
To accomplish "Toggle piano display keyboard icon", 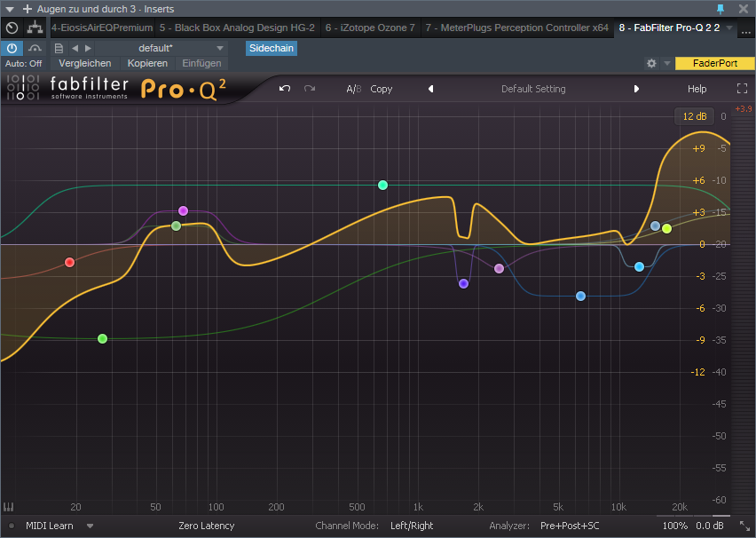I will [x=9, y=507].
